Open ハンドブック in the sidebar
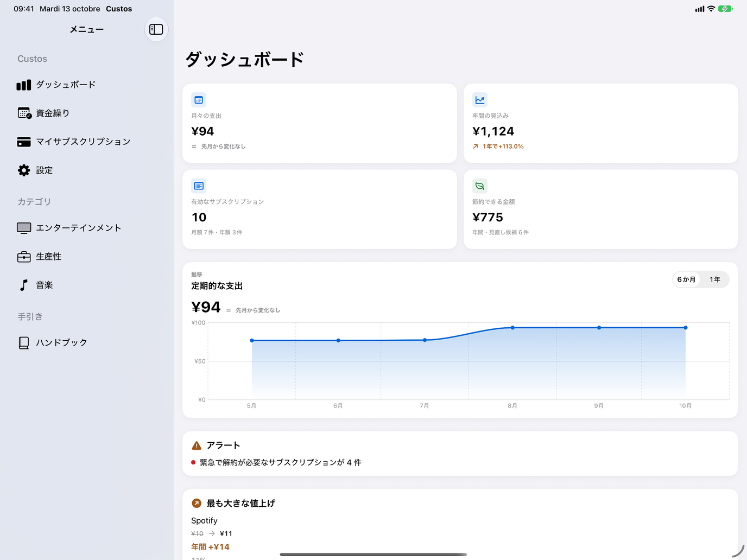 [x=87, y=342]
